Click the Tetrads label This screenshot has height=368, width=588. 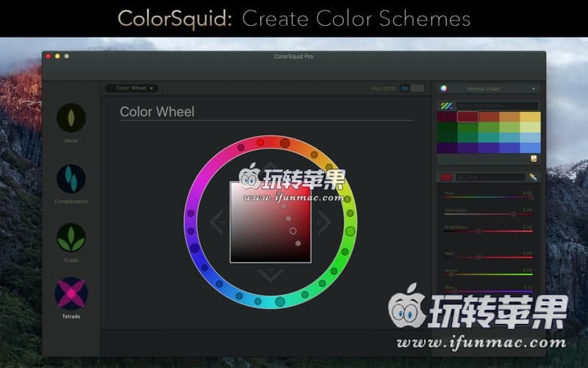point(71,316)
